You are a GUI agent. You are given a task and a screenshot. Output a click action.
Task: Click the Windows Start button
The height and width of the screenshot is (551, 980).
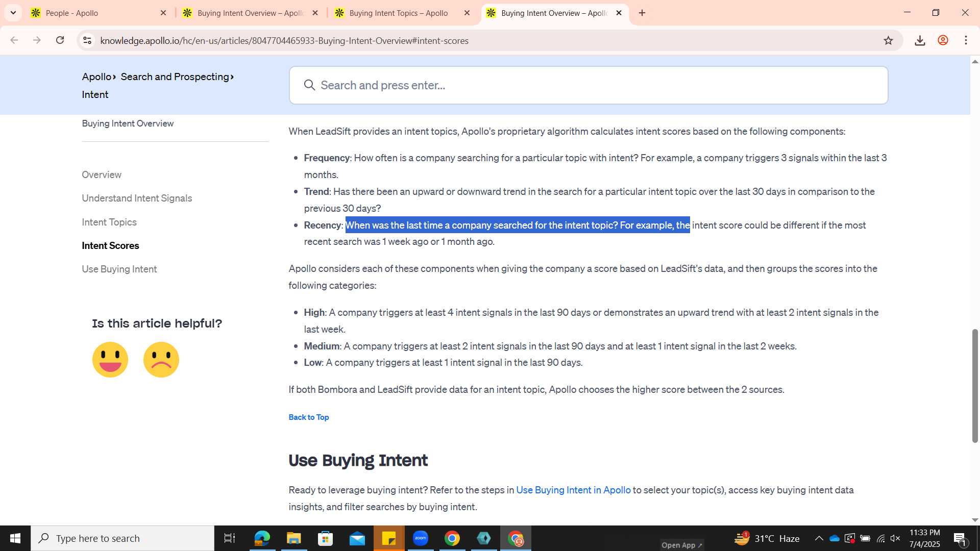click(15, 538)
